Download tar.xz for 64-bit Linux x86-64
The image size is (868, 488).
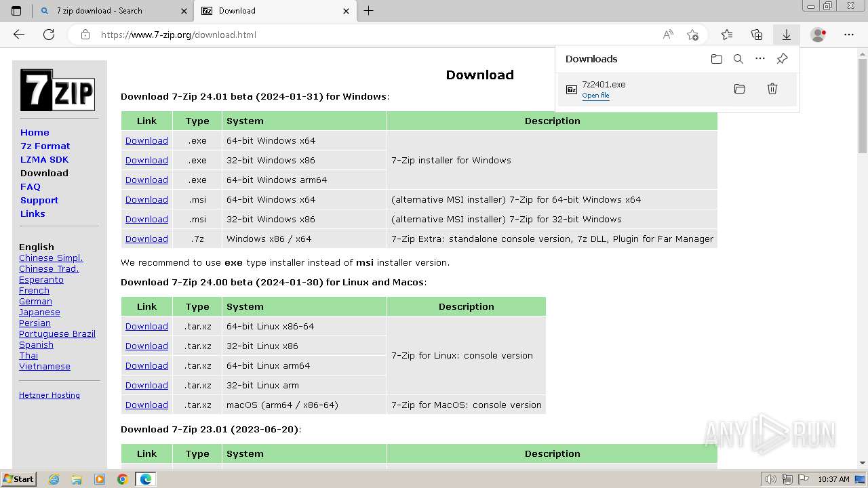coord(146,326)
